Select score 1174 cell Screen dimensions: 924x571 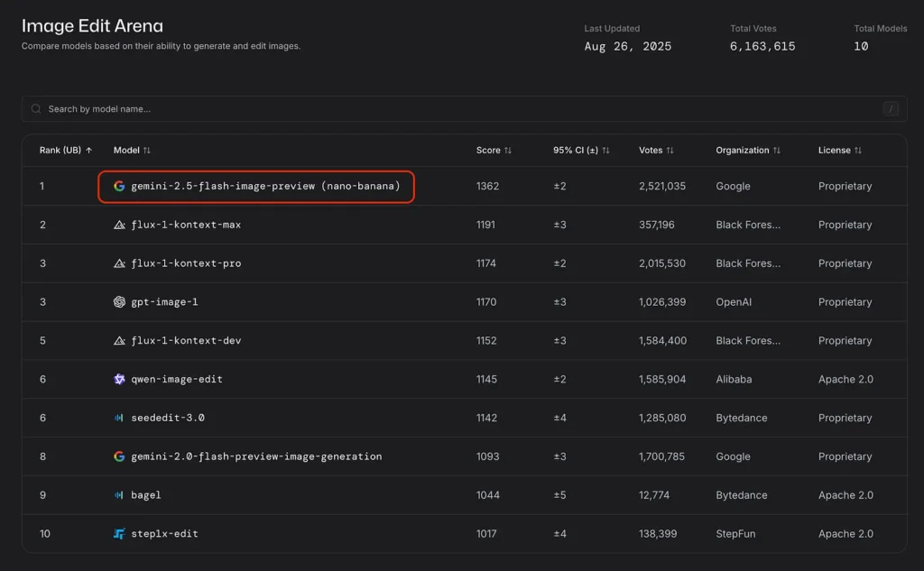coord(486,263)
